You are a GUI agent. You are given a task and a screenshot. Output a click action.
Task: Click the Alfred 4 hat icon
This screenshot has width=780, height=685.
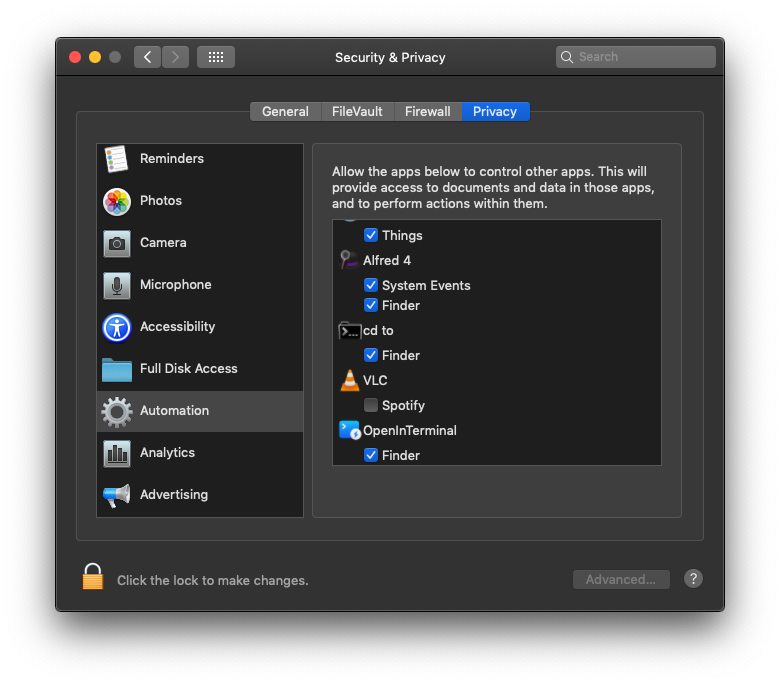(349, 260)
